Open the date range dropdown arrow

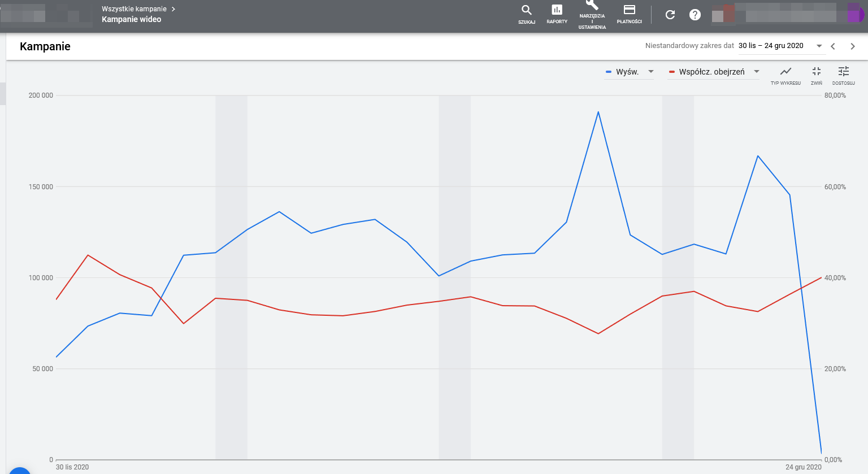coord(819,46)
